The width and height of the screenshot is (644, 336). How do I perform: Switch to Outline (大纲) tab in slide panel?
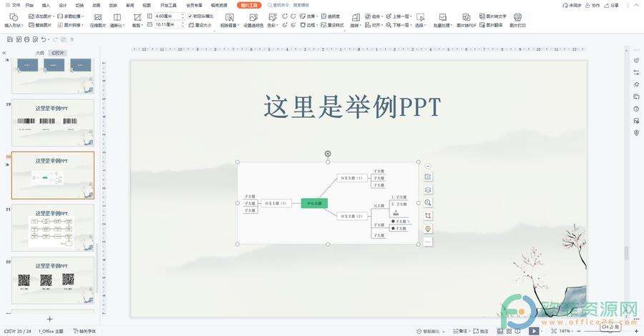(x=40, y=53)
